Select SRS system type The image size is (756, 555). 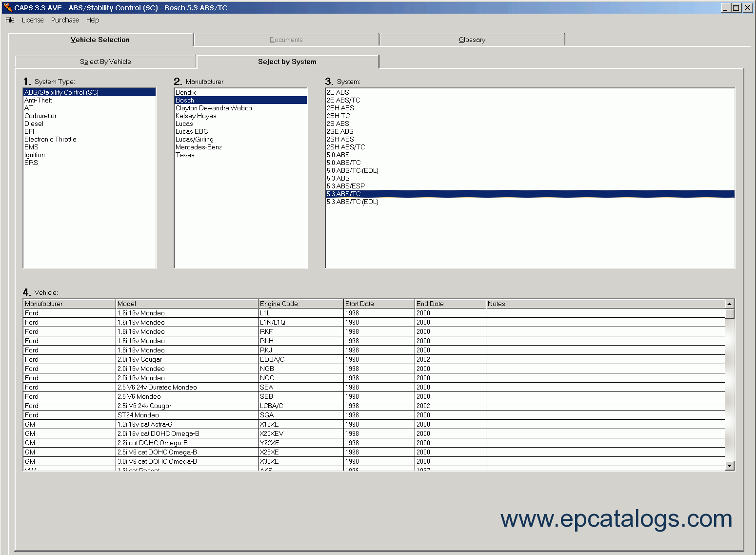pyautogui.click(x=90, y=163)
